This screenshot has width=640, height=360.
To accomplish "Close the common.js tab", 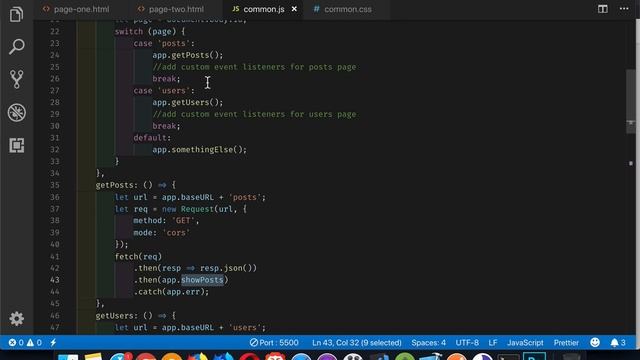I will coord(294,9).
